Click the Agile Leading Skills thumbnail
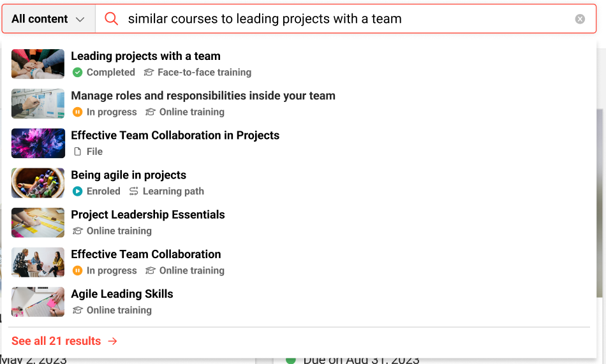Screen dimensions: 606x364 click(38, 302)
